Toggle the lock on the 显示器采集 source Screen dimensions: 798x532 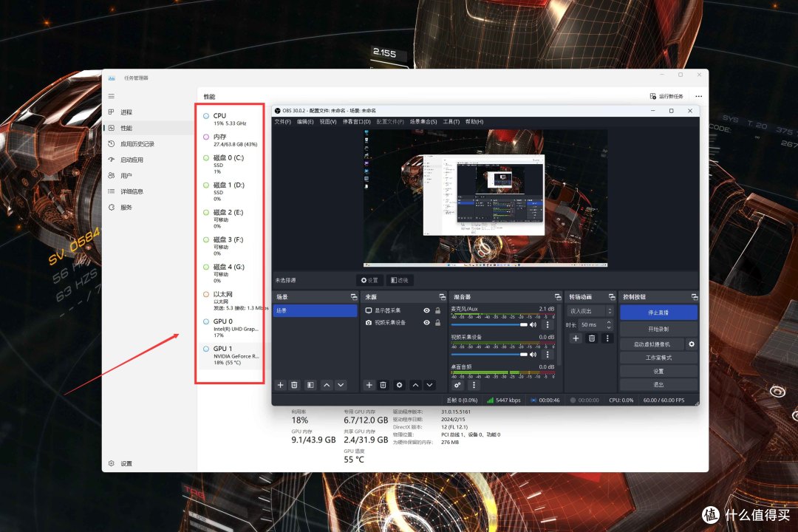click(x=437, y=310)
